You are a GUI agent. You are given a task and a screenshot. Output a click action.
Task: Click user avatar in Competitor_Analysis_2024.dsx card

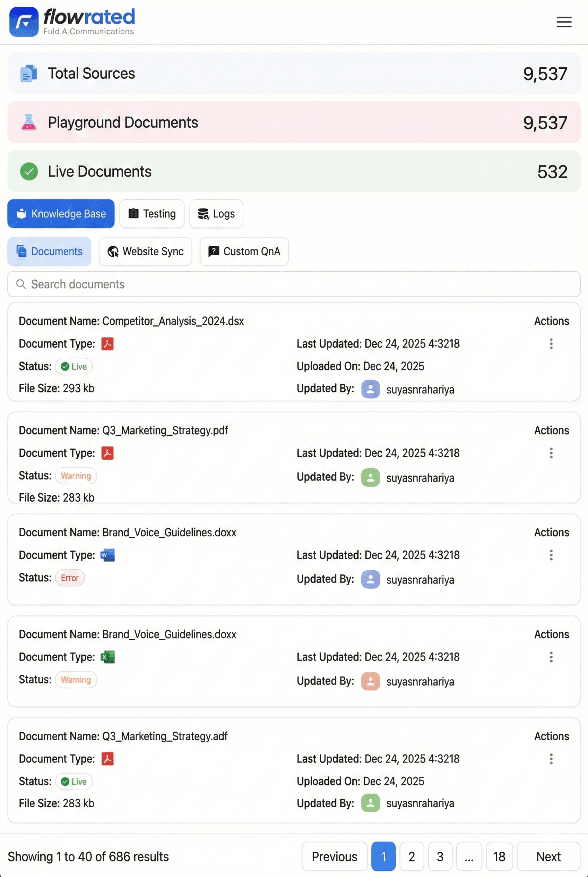click(x=371, y=389)
